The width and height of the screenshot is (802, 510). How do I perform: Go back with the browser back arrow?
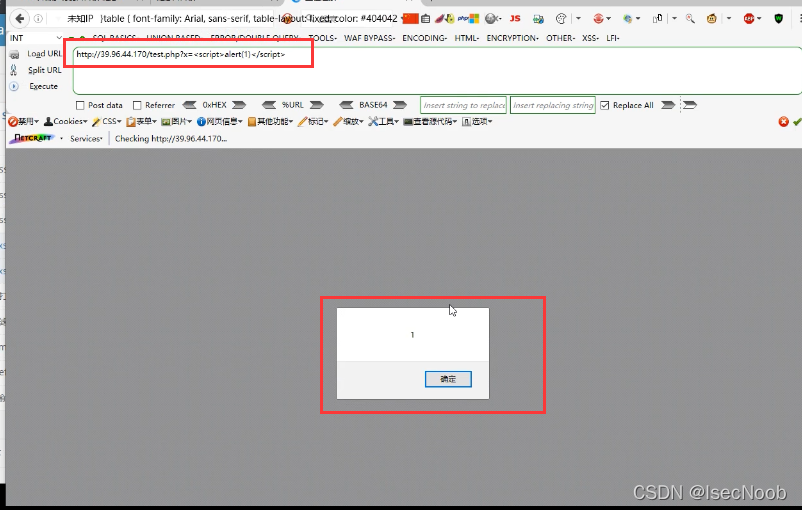(x=19, y=19)
